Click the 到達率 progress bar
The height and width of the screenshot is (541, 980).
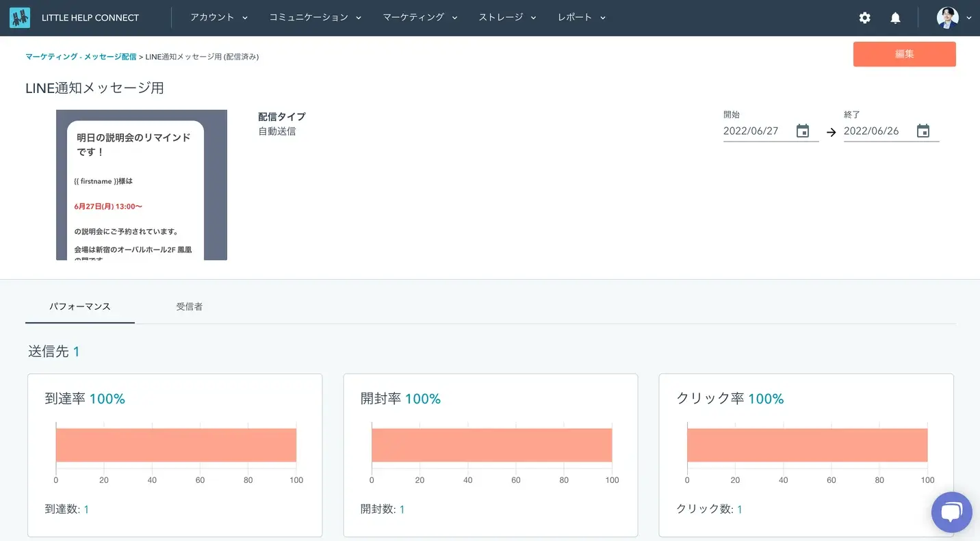pos(176,445)
